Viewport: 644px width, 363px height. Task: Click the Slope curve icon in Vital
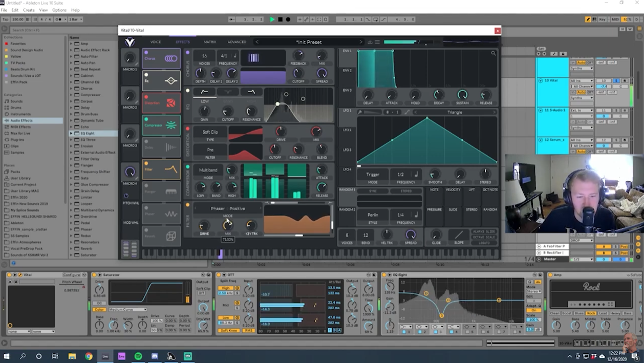click(x=459, y=234)
